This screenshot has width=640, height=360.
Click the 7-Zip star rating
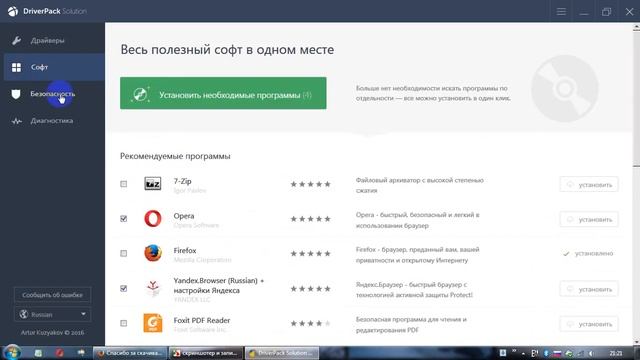click(310, 184)
